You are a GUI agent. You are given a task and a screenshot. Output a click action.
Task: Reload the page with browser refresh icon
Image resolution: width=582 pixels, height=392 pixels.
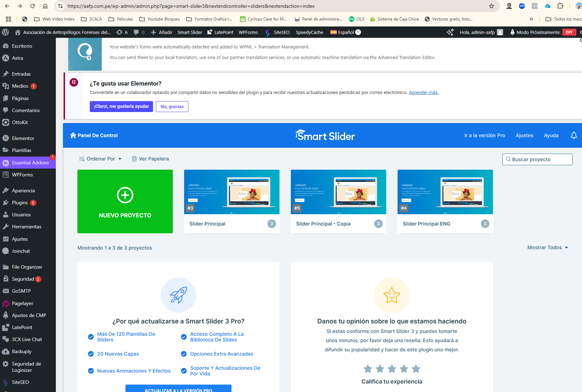point(33,6)
